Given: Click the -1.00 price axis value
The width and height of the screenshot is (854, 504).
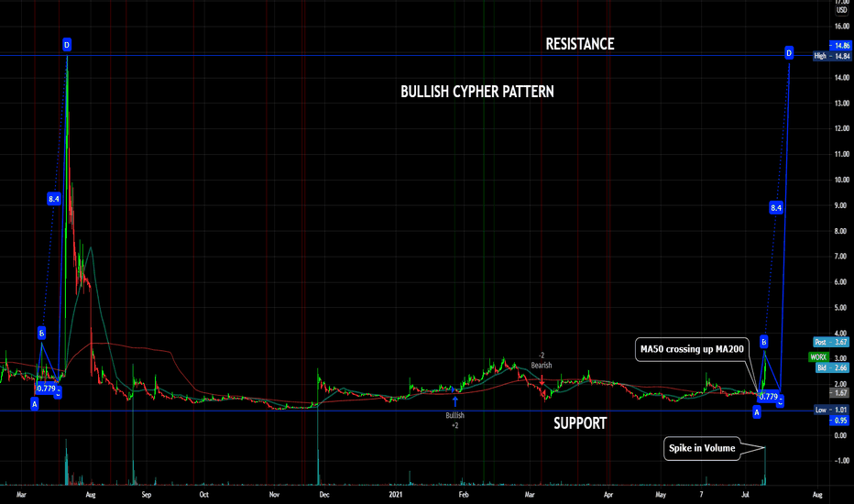Looking at the screenshot, I should [841, 461].
